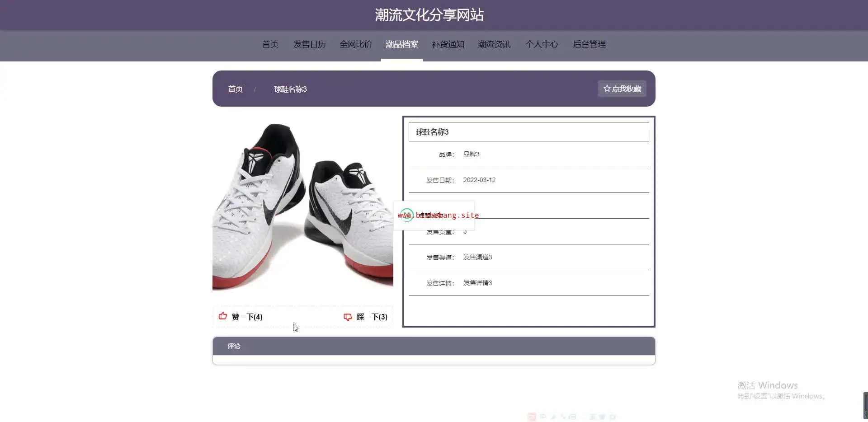Open the 全网比价 navigation item

356,44
